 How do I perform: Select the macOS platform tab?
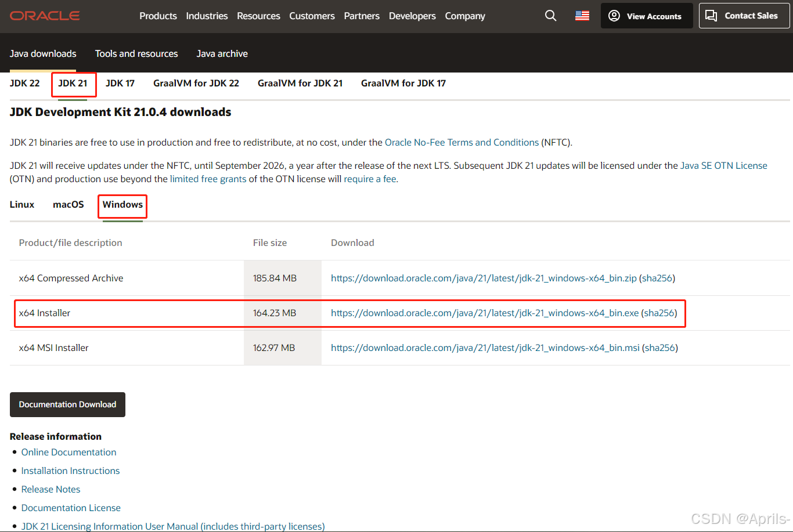pyautogui.click(x=69, y=204)
